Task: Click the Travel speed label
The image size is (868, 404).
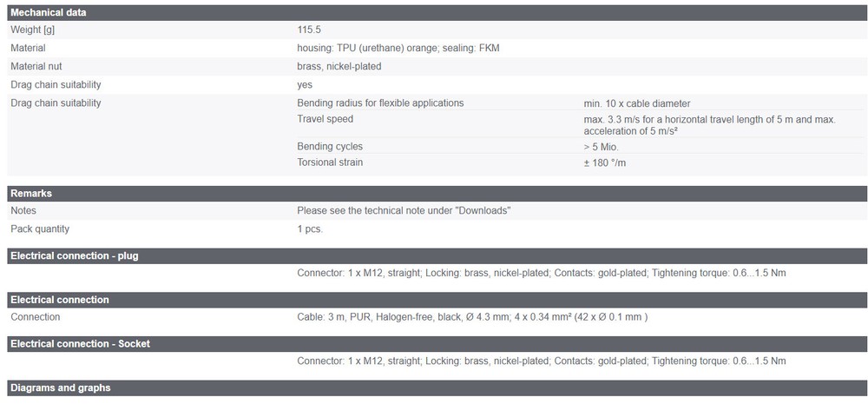Action: [x=325, y=119]
